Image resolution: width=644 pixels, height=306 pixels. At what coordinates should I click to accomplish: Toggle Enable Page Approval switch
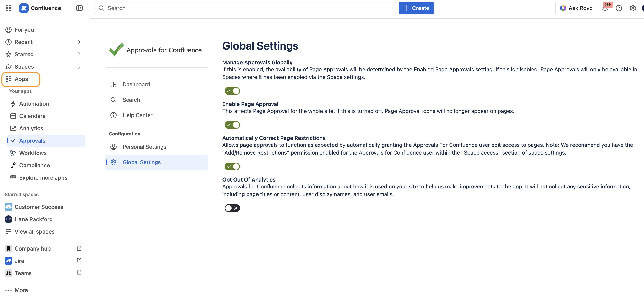point(232,125)
